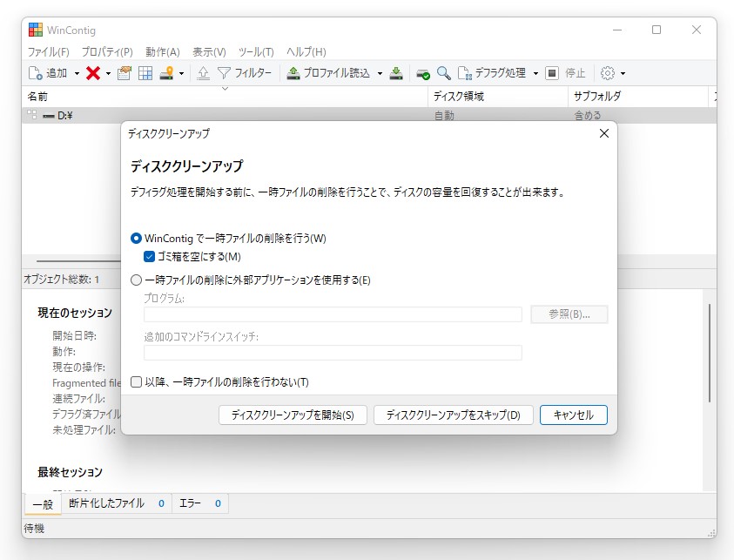Expand the disk pin icon dropdown arrow
The height and width of the screenshot is (560, 734).
tap(182, 73)
